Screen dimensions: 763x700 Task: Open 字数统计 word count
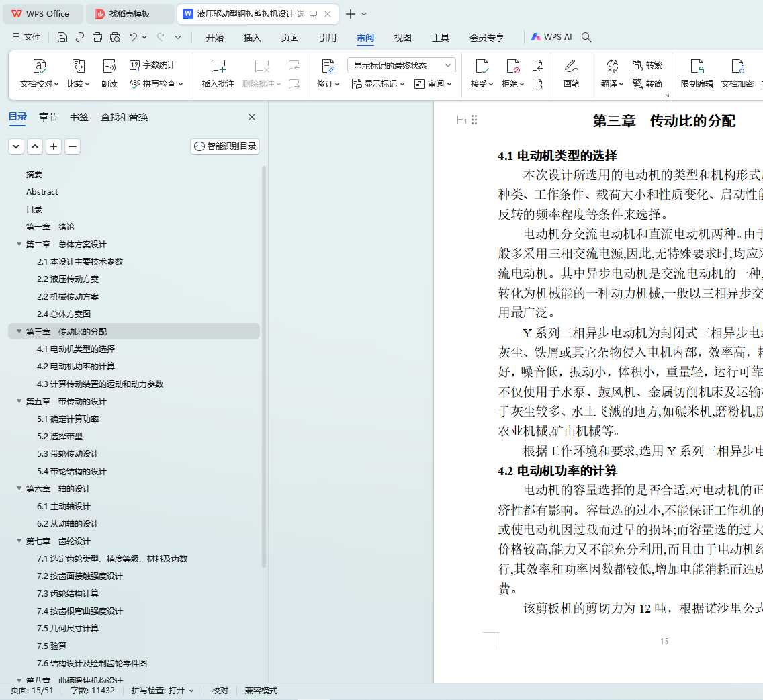tap(152, 64)
